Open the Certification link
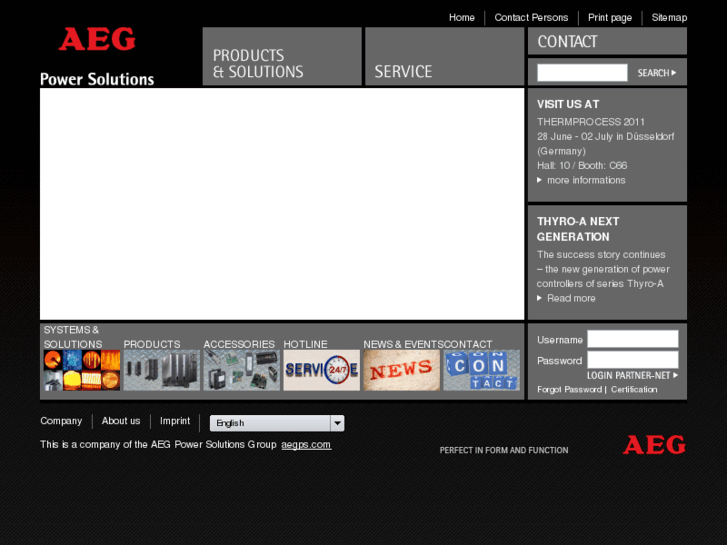This screenshot has height=545, width=727. click(634, 390)
